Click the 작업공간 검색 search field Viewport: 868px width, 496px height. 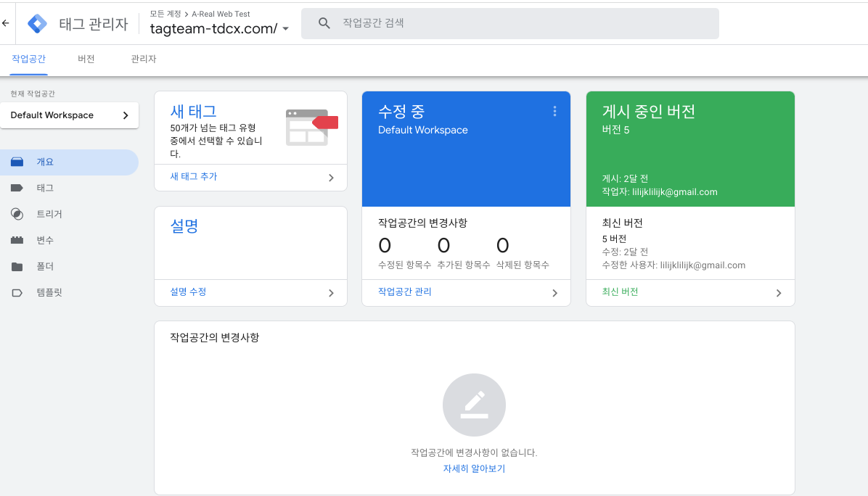tap(509, 23)
